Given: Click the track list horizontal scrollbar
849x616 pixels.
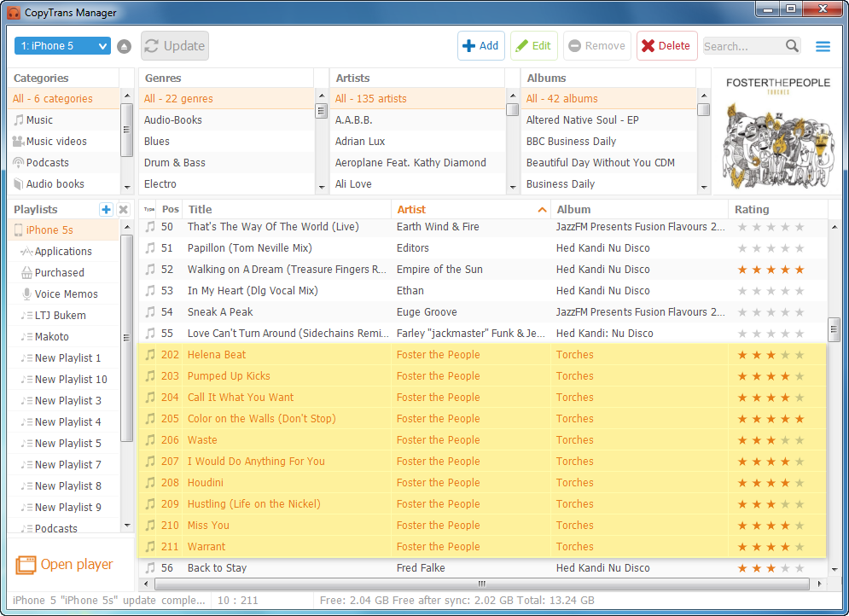Looking at the screenshot, I should (482, 584).
